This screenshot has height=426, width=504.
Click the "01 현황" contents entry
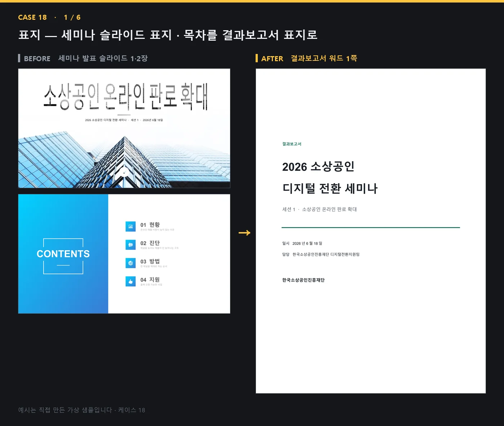click(x=150, y=225)
